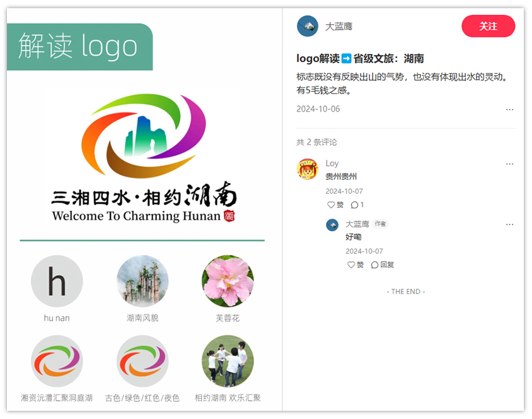
Task: Click 大蓝鹰's small avatar in reply
Action: click(x=332, y=225)
